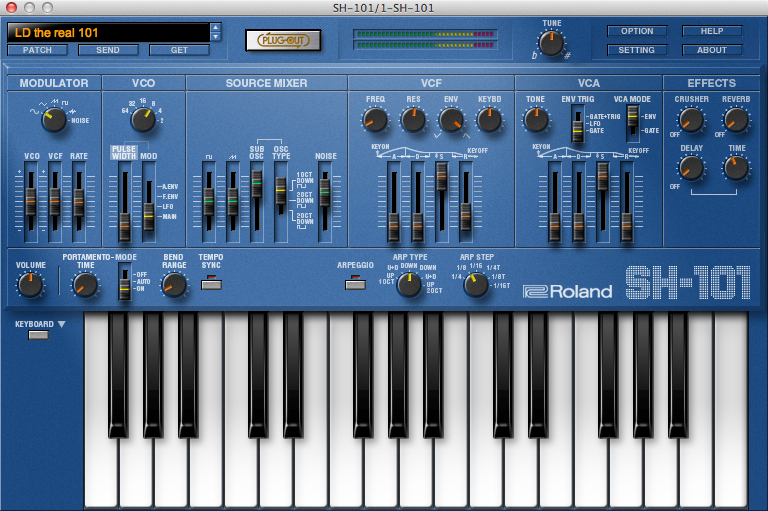Click the REVERB effect knob

736,120
